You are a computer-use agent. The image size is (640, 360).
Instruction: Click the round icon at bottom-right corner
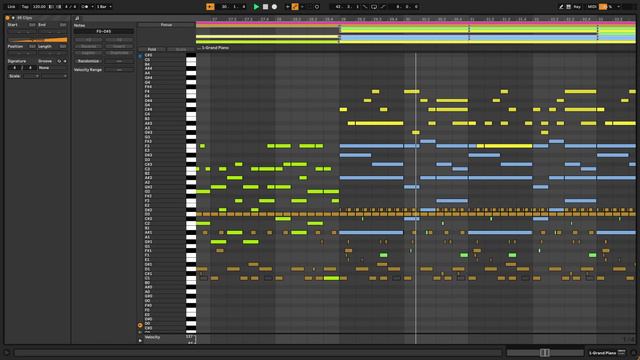coord(633,353)
